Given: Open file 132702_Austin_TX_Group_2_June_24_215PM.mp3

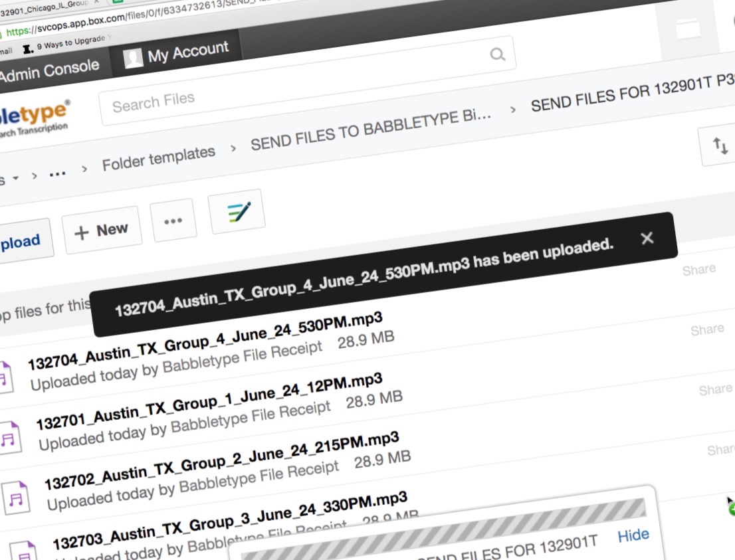Looking at the screenshot, I should [222, 460].
